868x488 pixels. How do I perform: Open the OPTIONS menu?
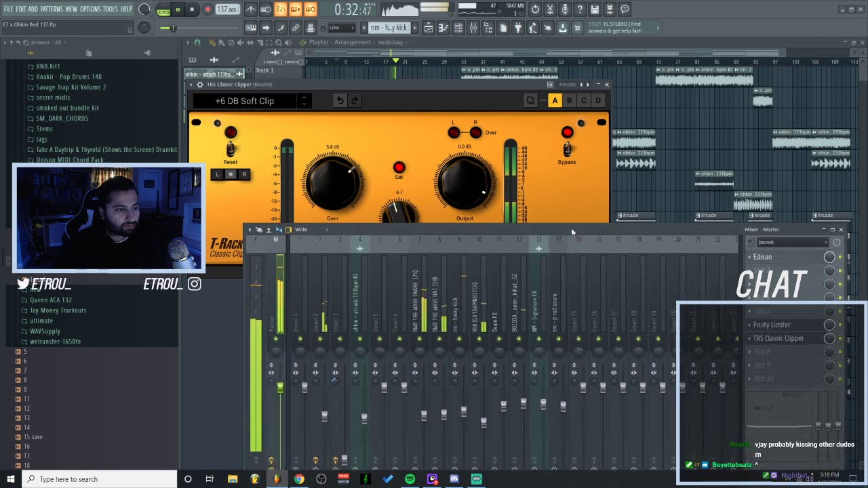point(90,9)
